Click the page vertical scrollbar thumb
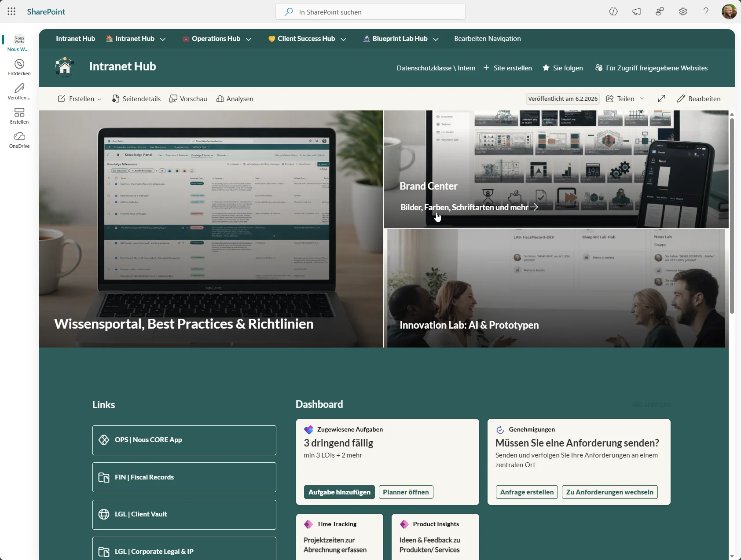This screenshot has height=560, width=741. (x=732, y=216)
